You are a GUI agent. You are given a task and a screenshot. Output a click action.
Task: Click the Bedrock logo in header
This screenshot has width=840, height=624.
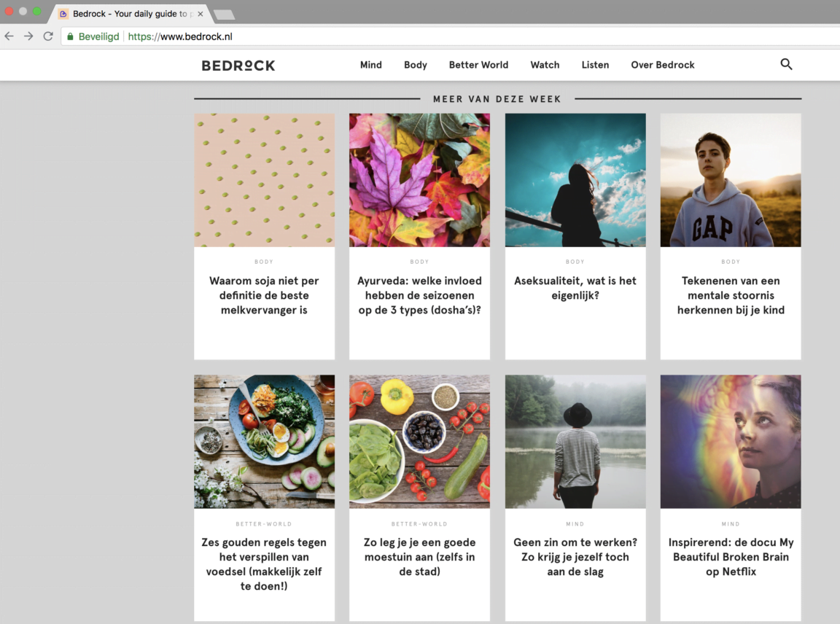pyautogui.click(x=238, y=66)
